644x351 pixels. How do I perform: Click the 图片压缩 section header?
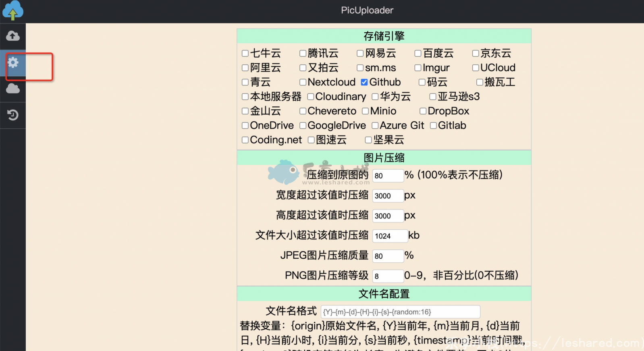(x=384, y=158)
